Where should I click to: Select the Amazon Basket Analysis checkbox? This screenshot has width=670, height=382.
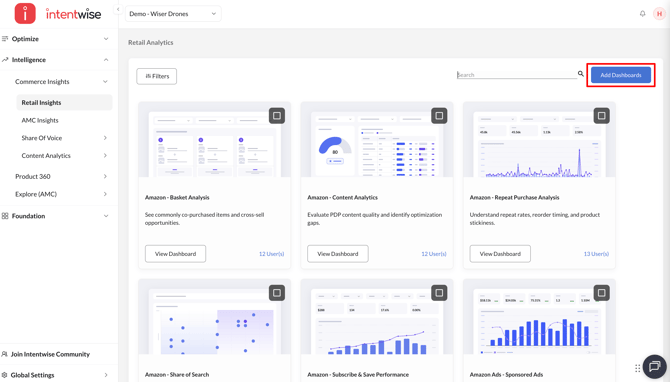point(277,115)
